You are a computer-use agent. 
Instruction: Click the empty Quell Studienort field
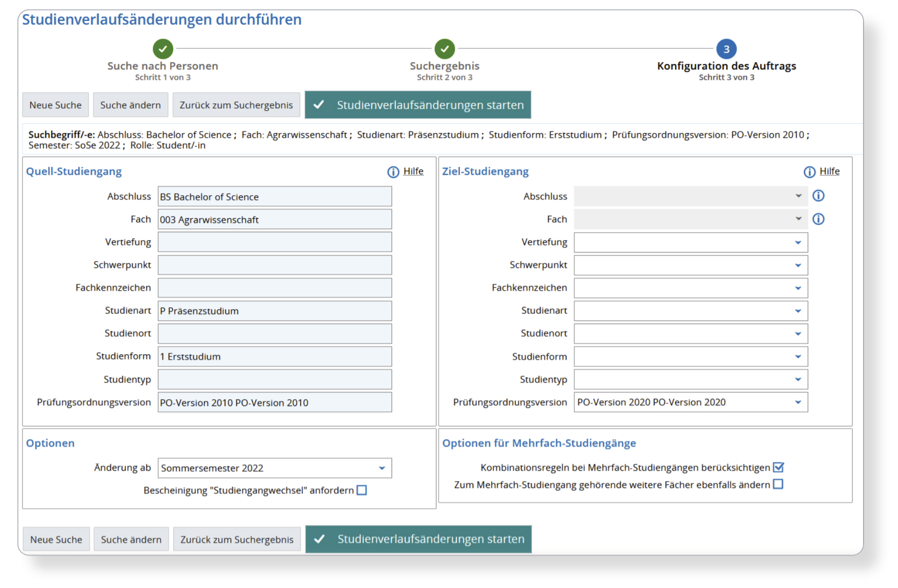point(275,333)
